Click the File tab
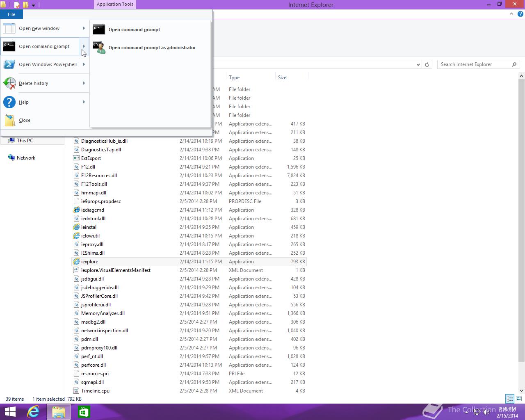Viewport: 525px width, 420px height. point(11,14)
